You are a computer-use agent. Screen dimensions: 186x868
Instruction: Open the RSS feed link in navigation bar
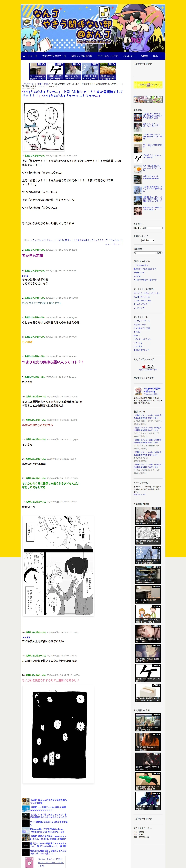click(x=155, y=56)
